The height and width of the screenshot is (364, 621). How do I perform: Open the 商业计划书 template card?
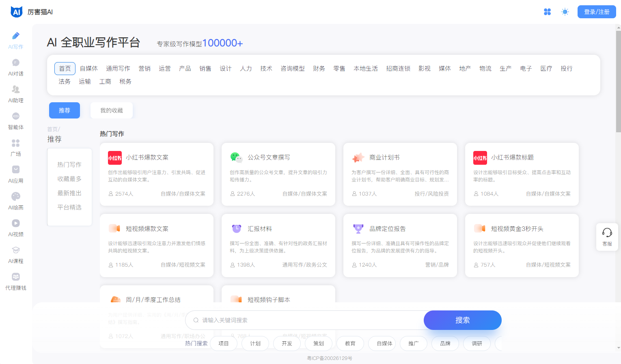point(400,174)
